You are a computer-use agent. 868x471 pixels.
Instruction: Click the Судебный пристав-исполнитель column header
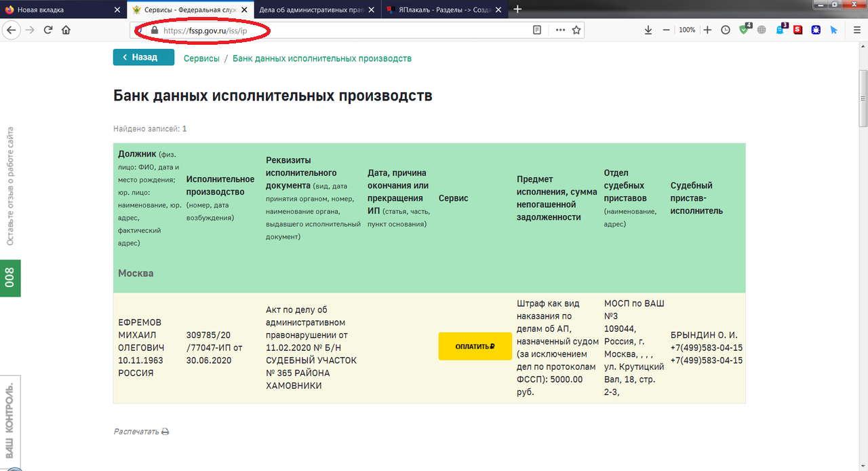tap(697, 198)
